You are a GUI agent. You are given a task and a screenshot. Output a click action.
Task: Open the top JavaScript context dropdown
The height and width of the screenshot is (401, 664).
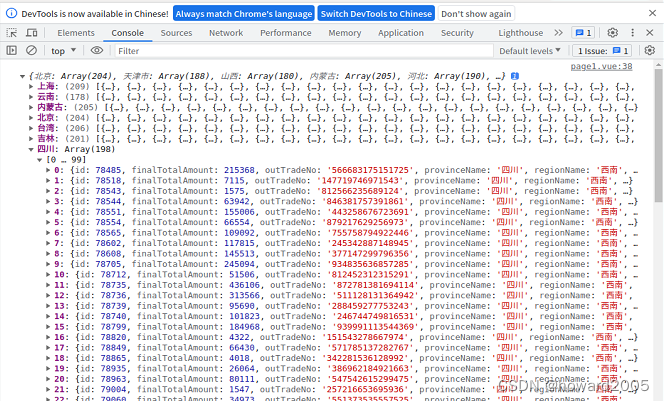pos(64,50)
